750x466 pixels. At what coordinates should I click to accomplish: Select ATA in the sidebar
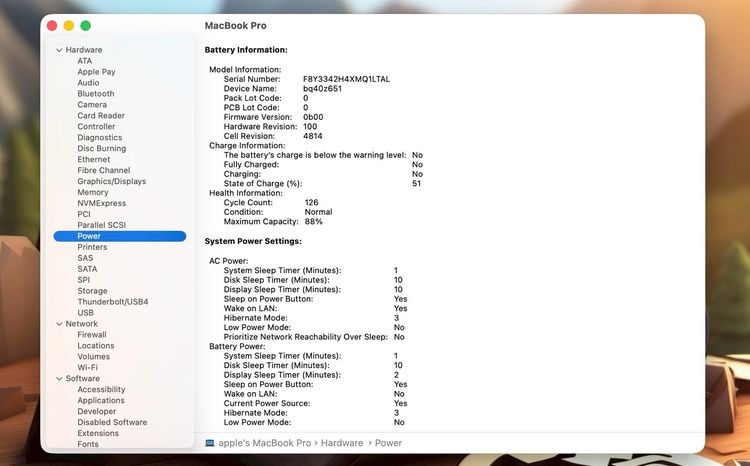tap(85, 61)
